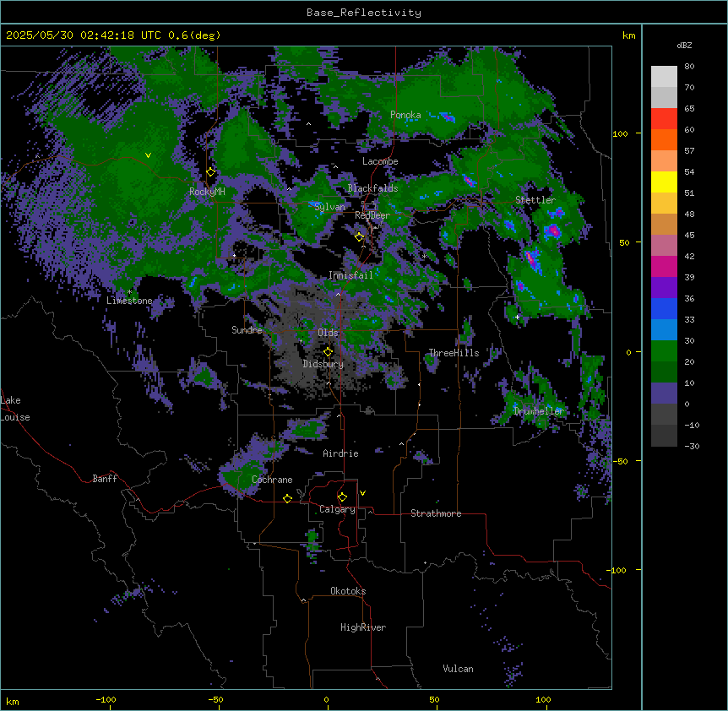Click the Stettler city label
The image size is (728, 711).
[x=535, y=200]
